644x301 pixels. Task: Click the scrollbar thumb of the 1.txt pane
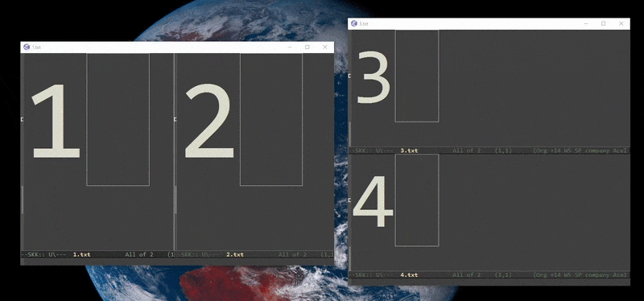coord(23,200)
